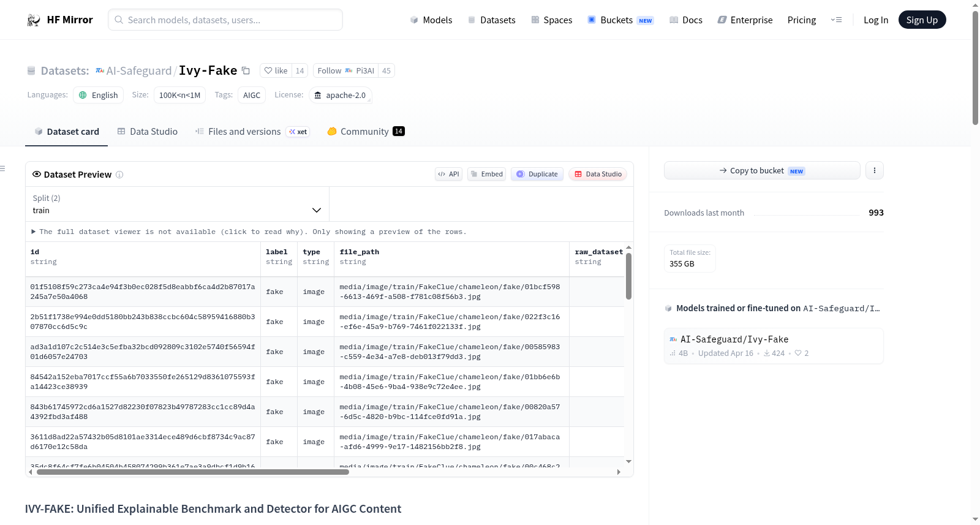
Task: Expand the Split train dropdown
Action: [177, 204]
